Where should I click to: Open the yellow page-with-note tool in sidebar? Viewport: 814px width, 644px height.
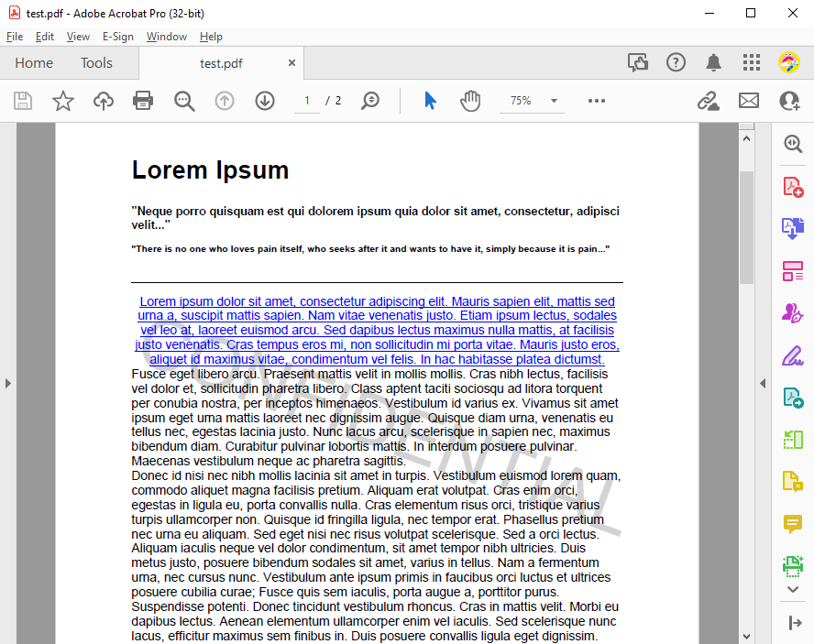(793, 482)
